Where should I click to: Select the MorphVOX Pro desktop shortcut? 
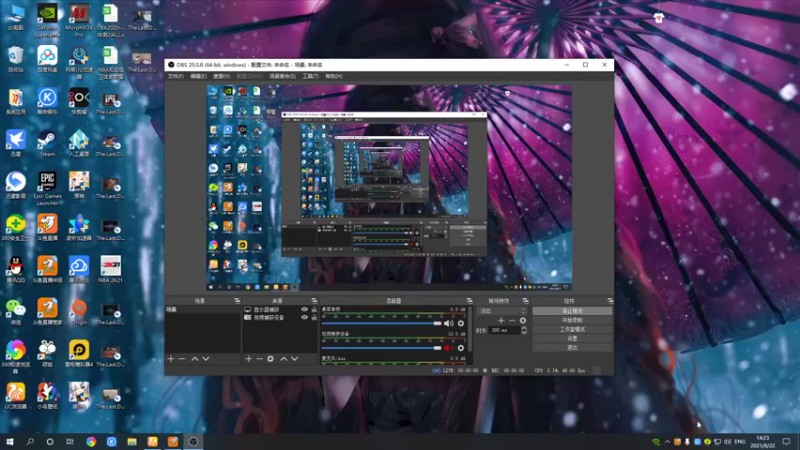[79, 20]
